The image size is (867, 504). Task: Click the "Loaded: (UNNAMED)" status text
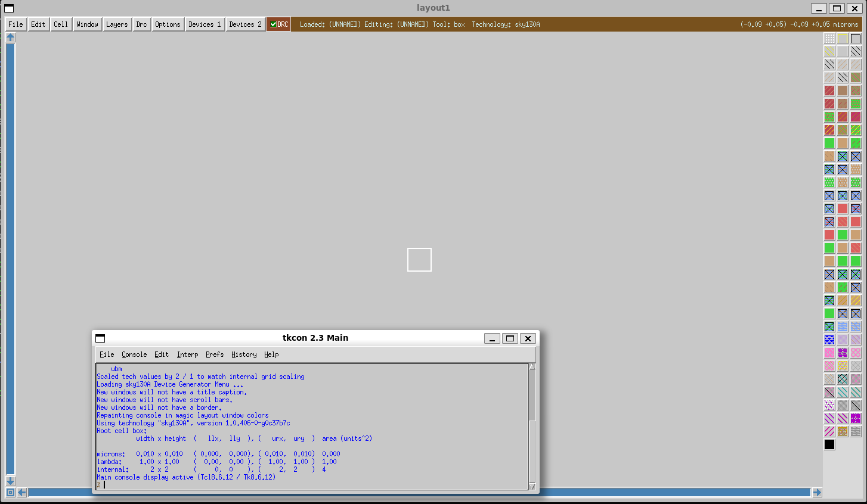[x=330, y=24]
